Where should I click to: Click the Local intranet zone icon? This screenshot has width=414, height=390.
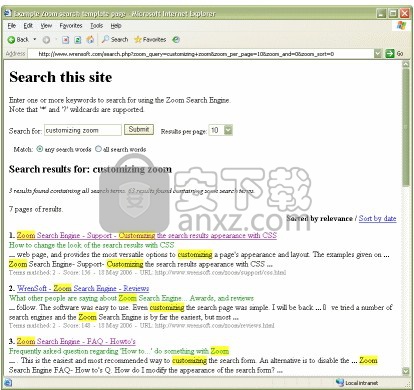pyautogui.click(x=340, y=382)
